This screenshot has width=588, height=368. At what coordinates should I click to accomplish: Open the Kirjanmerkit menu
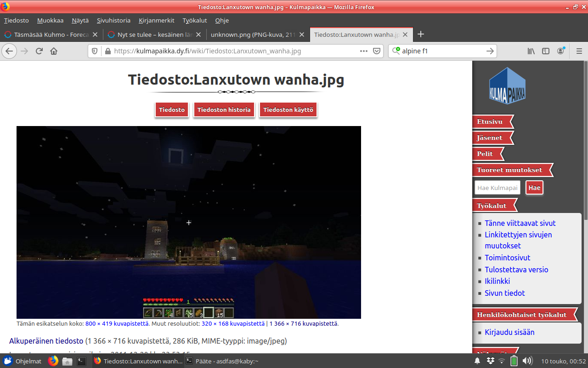tap(156, 20)
